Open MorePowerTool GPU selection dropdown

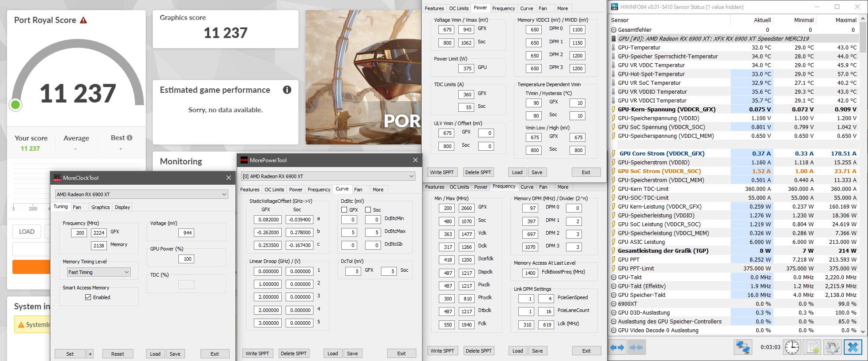coord(328,176)
